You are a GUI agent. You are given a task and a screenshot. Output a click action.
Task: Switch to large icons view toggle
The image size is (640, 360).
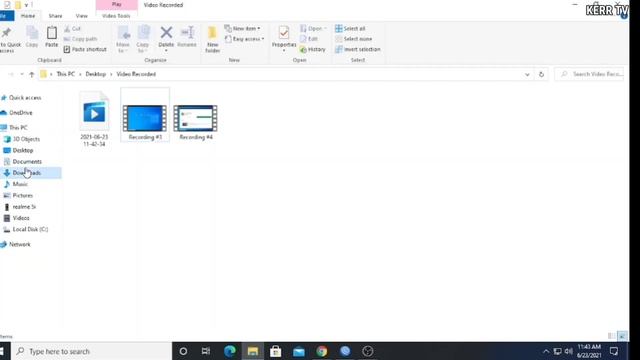(x=622, y=336)
